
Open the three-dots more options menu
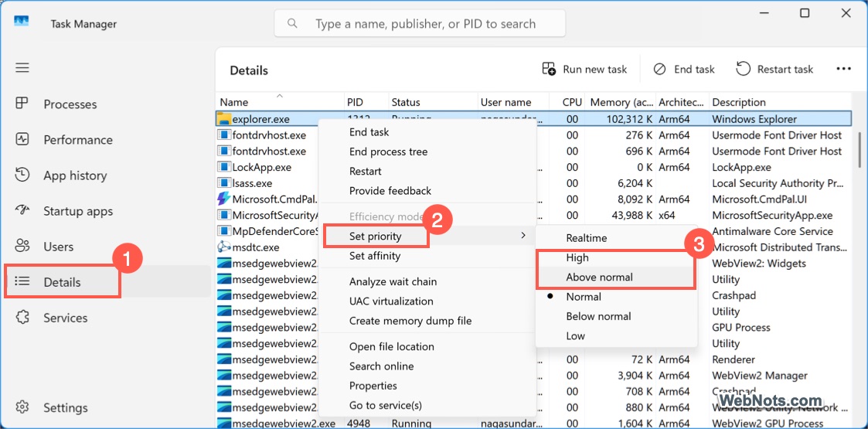pyautogui.click(x=843, y=69)
